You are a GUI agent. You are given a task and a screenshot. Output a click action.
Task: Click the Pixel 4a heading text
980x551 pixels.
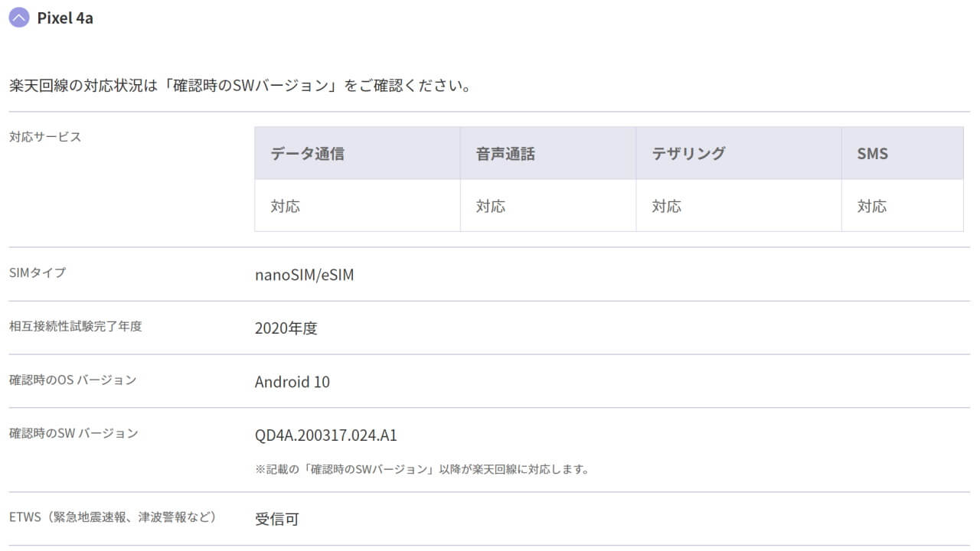[x=65, y=18]
